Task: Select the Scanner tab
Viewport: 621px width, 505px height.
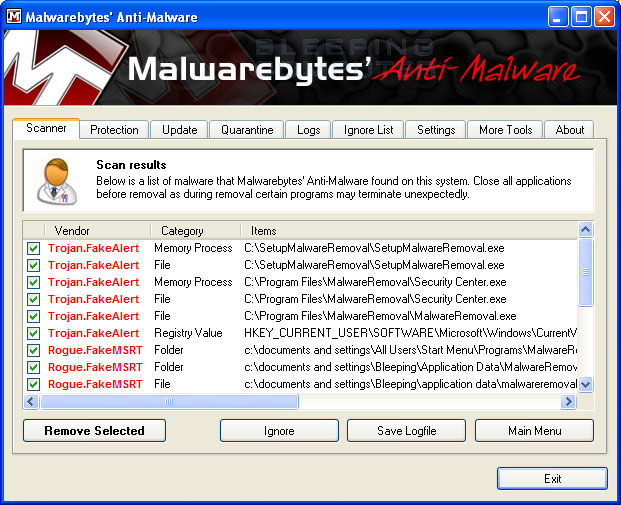Action: coord(46,128)
